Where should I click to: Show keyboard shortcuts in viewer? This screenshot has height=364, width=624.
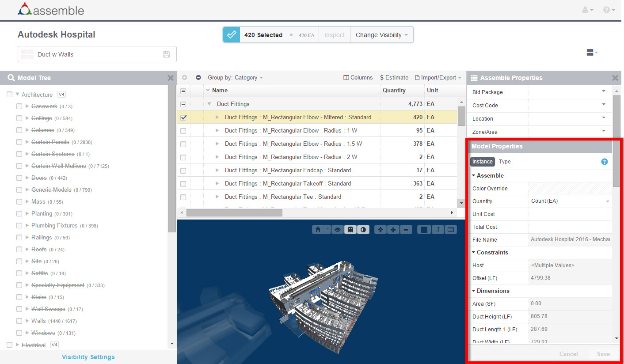click(451, 230)
